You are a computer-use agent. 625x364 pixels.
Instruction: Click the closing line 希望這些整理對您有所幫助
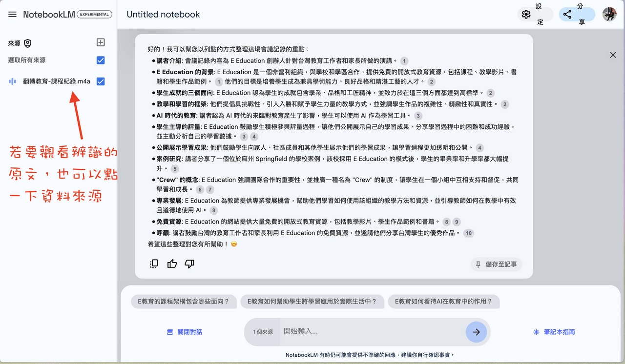[192, 243]
